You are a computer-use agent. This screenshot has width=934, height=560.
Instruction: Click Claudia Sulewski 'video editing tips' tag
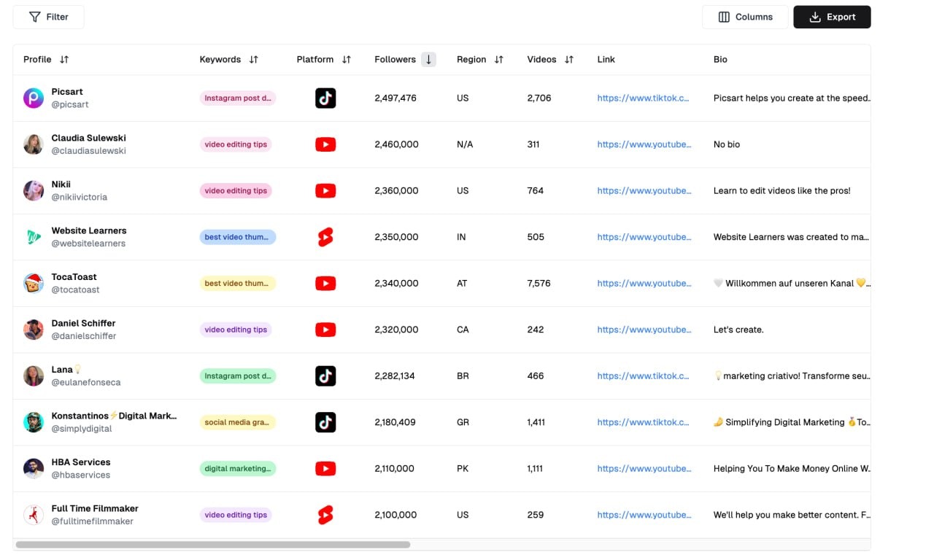pos(236,144)
